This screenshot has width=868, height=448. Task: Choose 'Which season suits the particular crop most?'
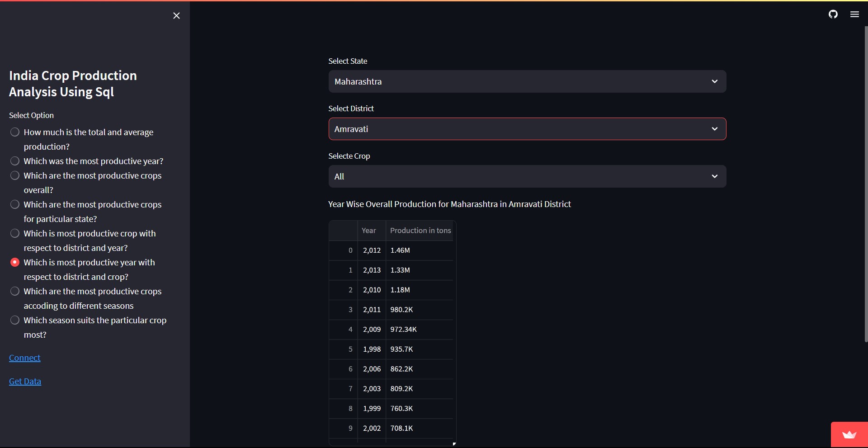[15, 320]
